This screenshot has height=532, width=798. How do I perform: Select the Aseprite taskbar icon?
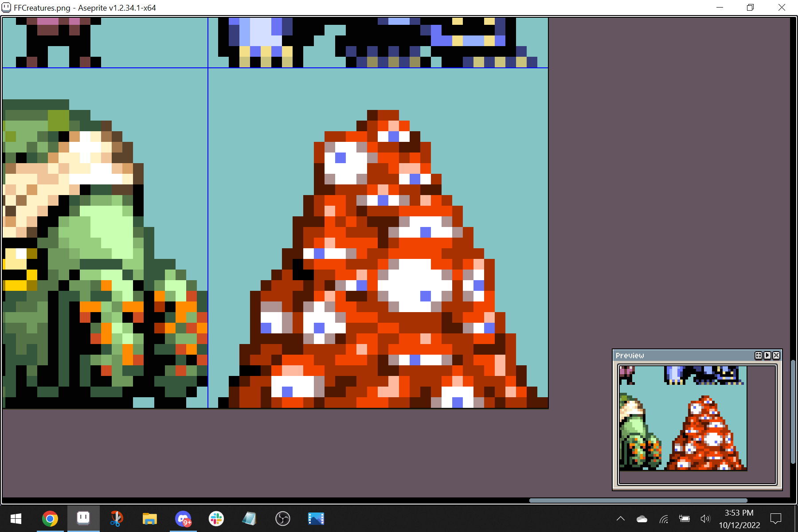pyautogui.click(x=83, y=519)
